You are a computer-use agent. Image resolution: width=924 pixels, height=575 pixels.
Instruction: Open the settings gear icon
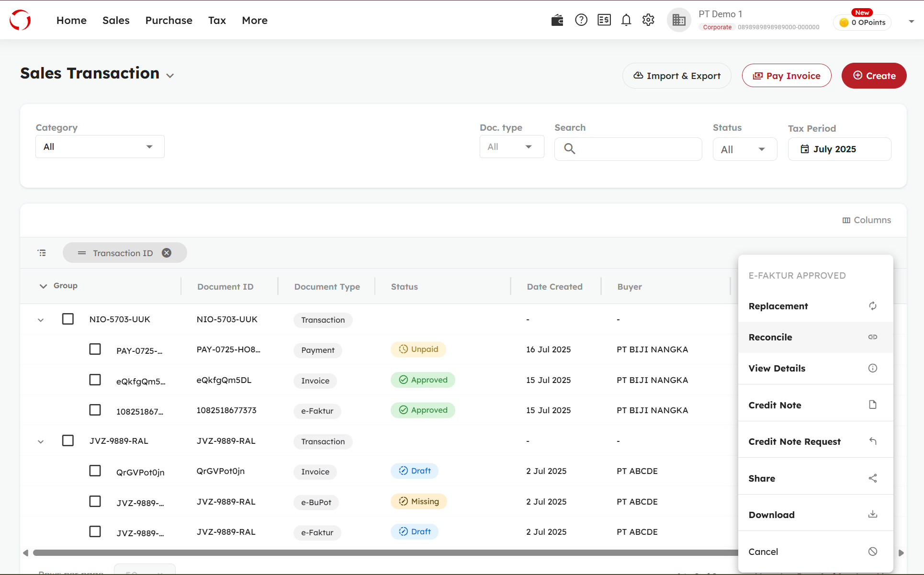tap(648, 20)
